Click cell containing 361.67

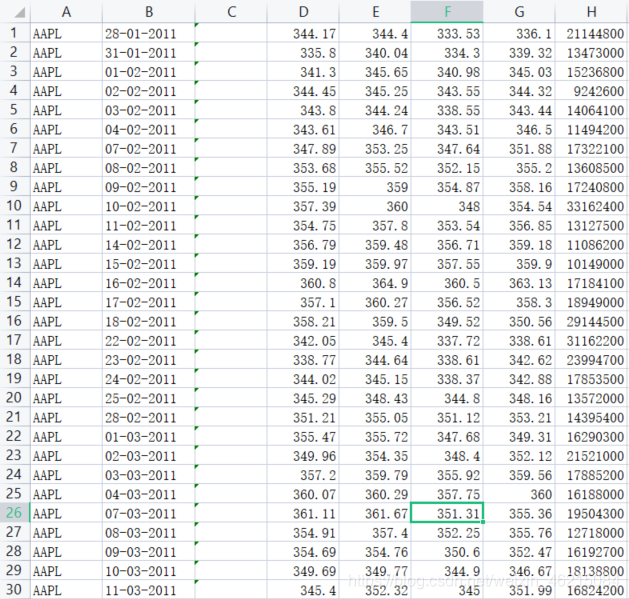click(x=375, y=512)
